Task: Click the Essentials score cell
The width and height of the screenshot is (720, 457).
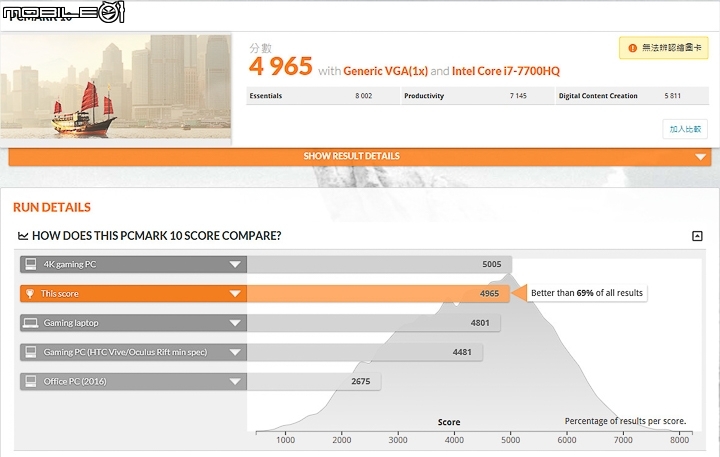Action: (x=323, y=96)
